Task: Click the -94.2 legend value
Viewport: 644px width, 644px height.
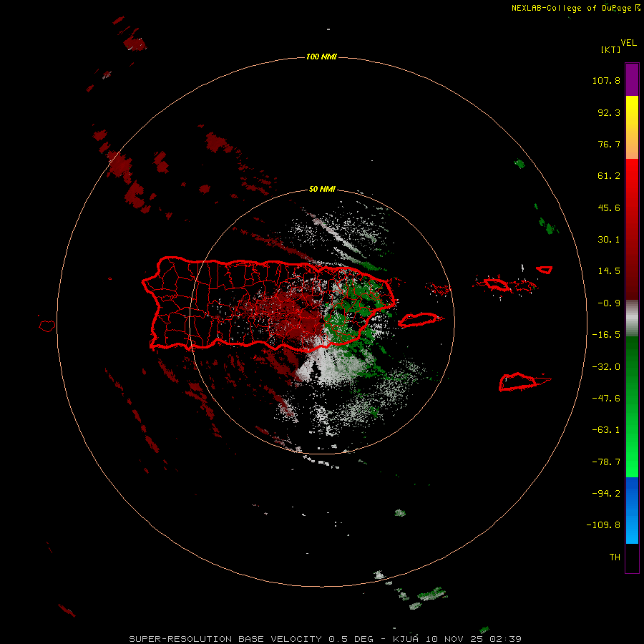Action: tap(606, 494)
